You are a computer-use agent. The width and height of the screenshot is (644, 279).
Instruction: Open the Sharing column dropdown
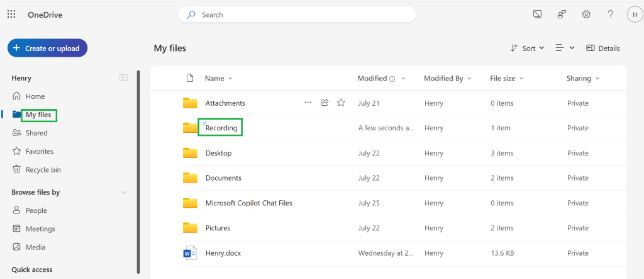pyautogui.click(x=583, y=78)
